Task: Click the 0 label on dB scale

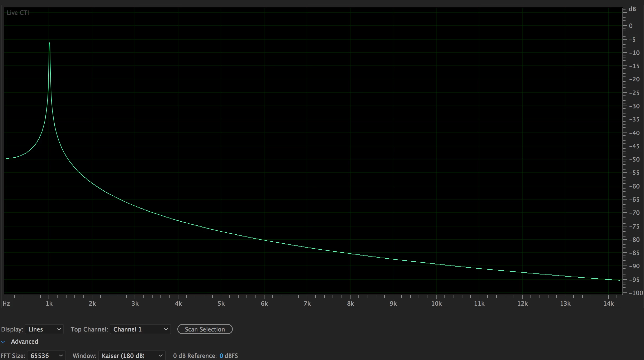Action: pos(631,26)
